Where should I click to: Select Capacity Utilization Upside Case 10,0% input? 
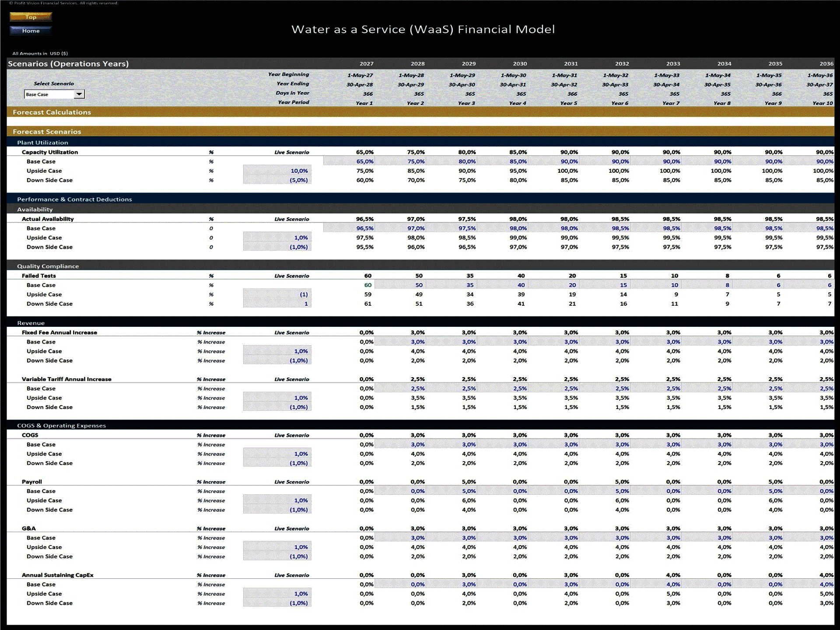(x=277, y=171)
